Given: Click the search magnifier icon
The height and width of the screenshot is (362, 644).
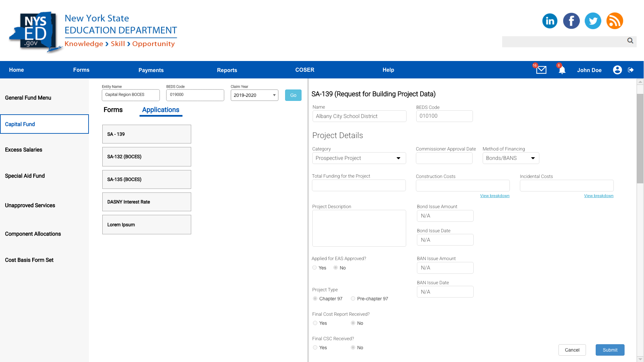Looking at the screenshot, I should pyautogui.click(x=630, y=41).
